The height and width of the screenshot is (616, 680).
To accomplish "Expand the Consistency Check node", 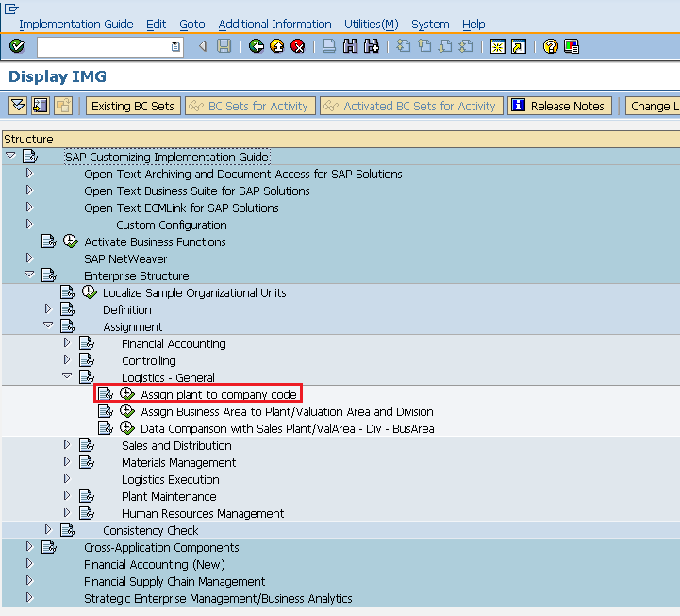I will pos(48,529).
